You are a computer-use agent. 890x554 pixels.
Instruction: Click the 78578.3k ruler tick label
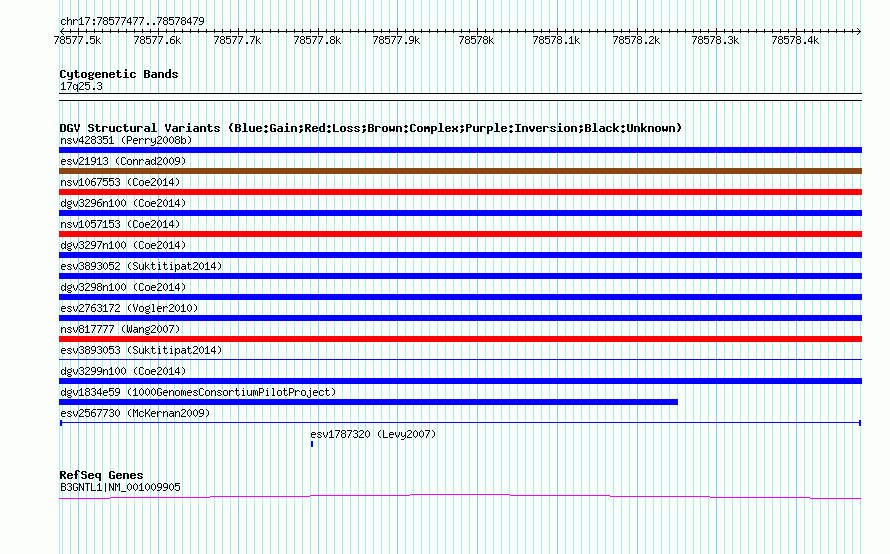(715, 40)
